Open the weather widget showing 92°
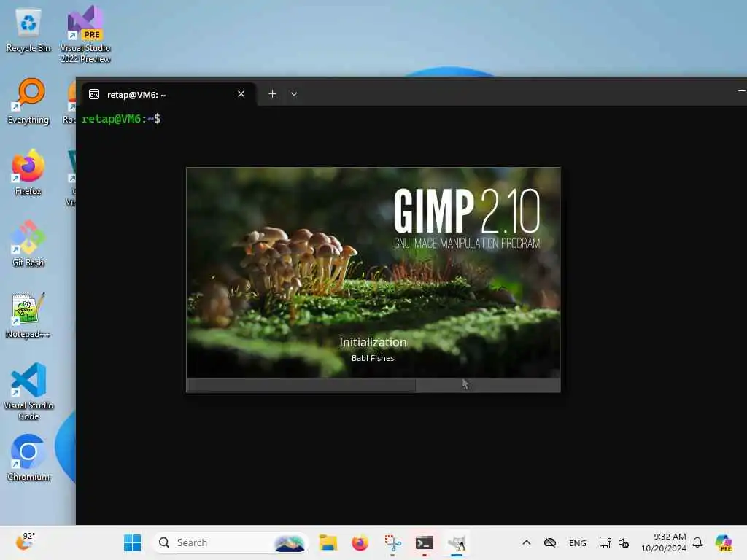The width and height of the screenshot is (747, 560). point(25,542)
